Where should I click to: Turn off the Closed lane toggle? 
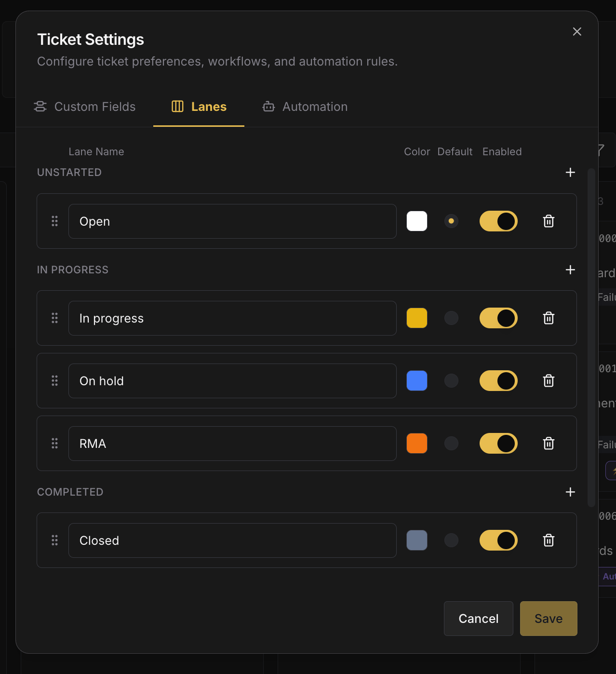(x=498, y=540)
